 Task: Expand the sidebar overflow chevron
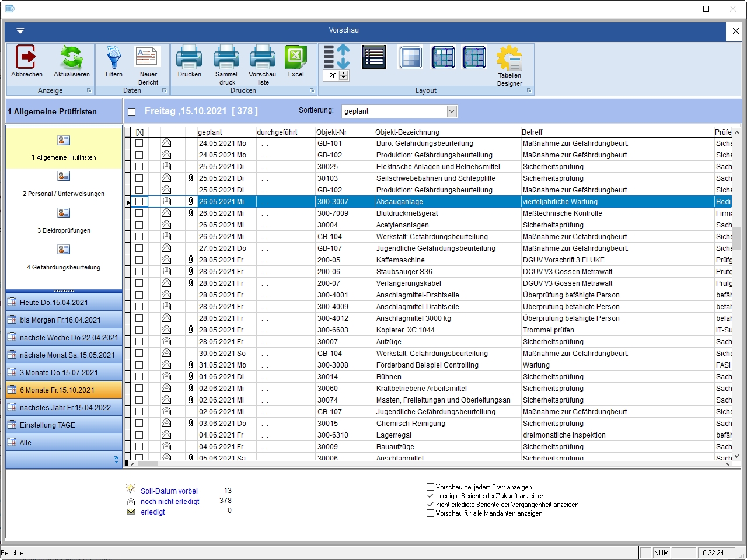tap(116, 460)
